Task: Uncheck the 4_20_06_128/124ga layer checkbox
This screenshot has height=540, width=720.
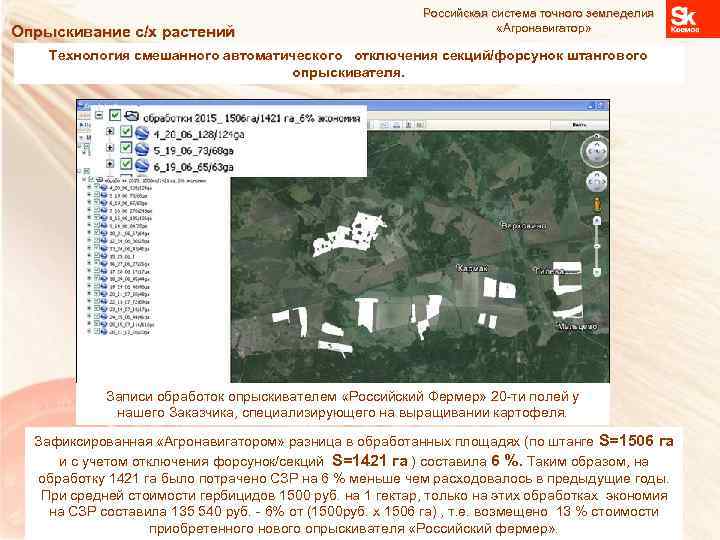Action: [126, 131]
